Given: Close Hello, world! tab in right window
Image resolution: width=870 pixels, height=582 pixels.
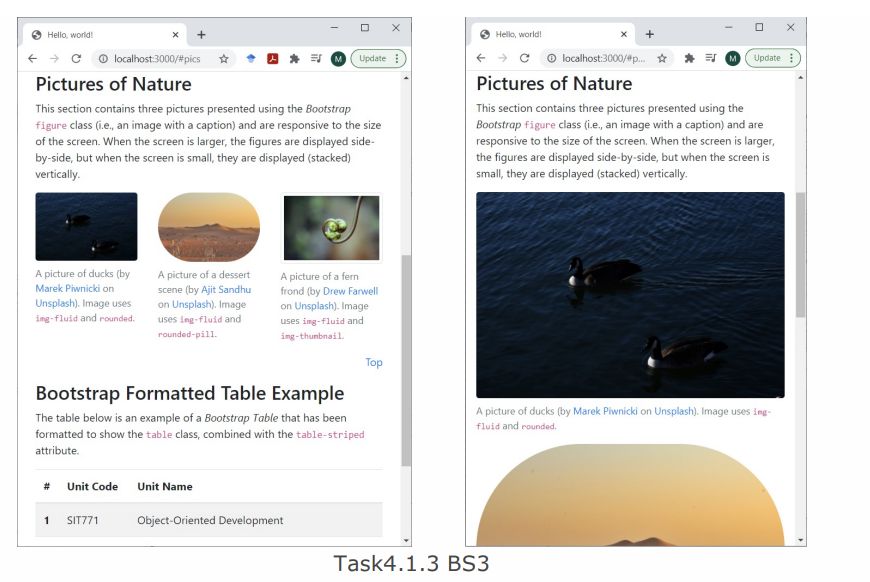Looking at the screenshot, I should pyautogui.click(x=624, y=34).
